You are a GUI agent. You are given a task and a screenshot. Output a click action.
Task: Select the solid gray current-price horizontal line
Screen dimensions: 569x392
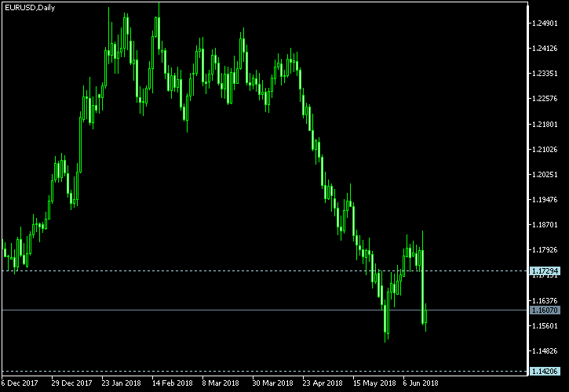coord(265,310)
